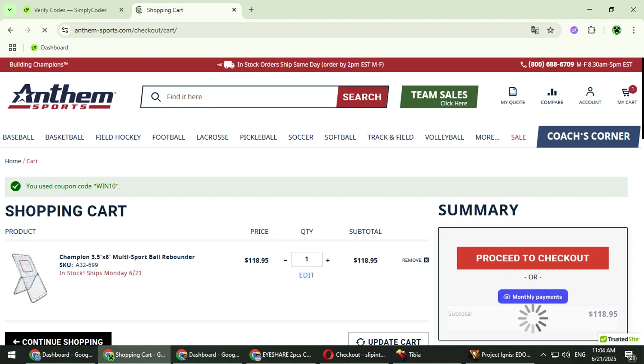Click the phone number (800) 688-6709

coord(551,64)
